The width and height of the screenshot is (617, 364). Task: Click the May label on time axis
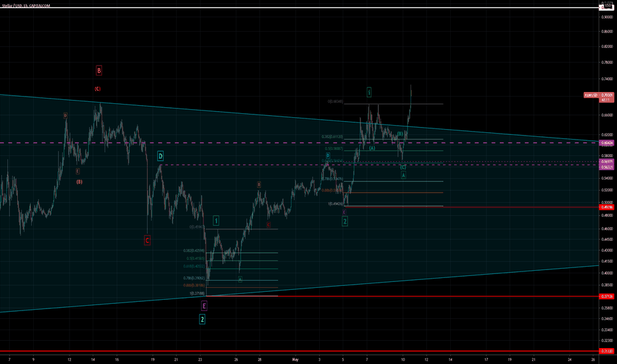(x=295, y=359)
